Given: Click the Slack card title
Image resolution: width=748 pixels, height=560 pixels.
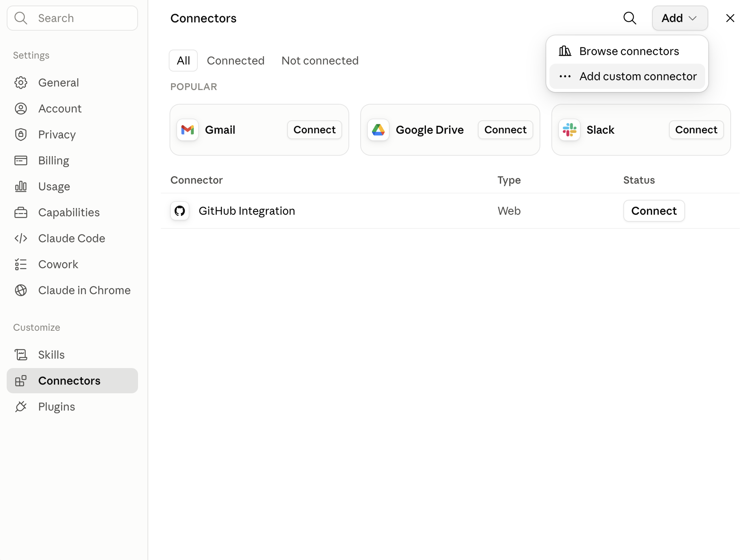Looking at the screenshot, I should click(x=600, y=130).
